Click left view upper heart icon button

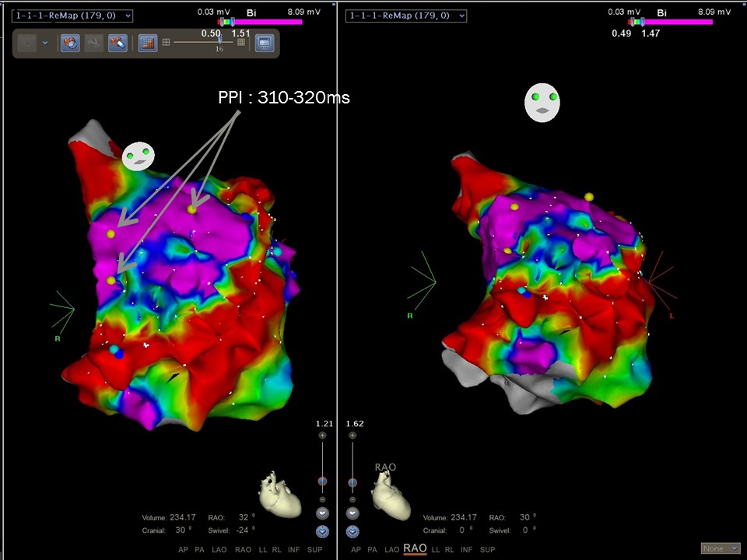(x=322, y=513)
